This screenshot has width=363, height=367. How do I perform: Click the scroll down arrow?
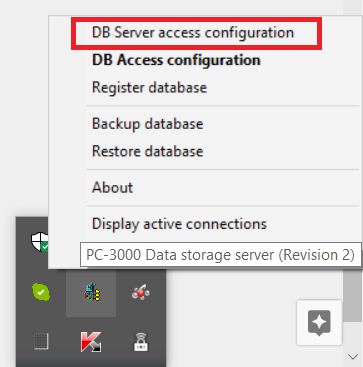click(353, 357)
